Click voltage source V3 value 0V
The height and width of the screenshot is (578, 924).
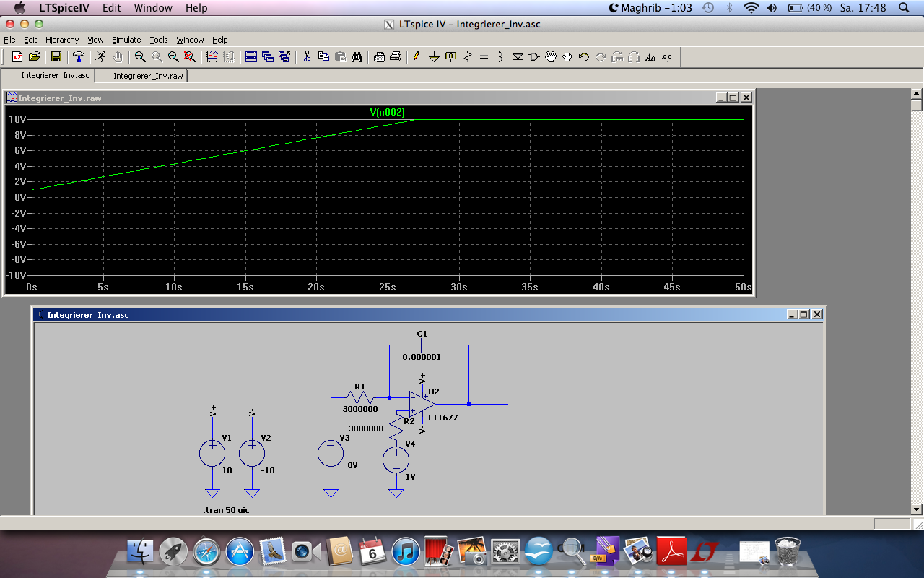[352, 465]
